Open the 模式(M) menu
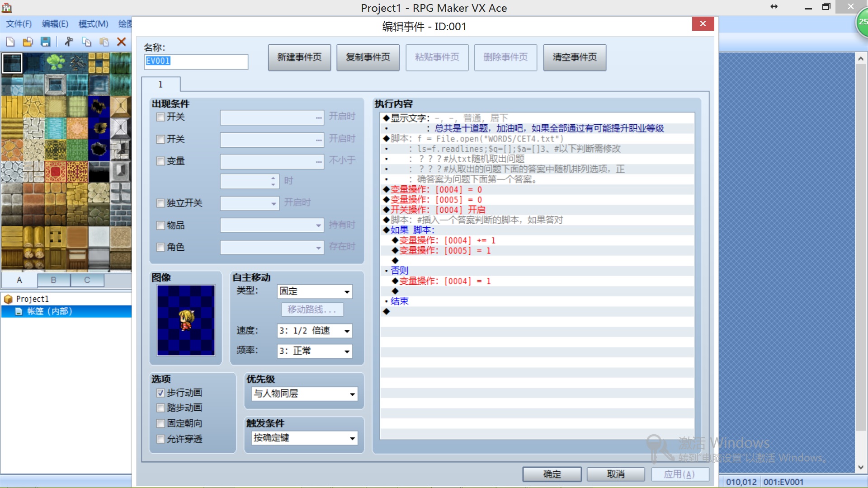The image size is (868, 488). [94, 24]
